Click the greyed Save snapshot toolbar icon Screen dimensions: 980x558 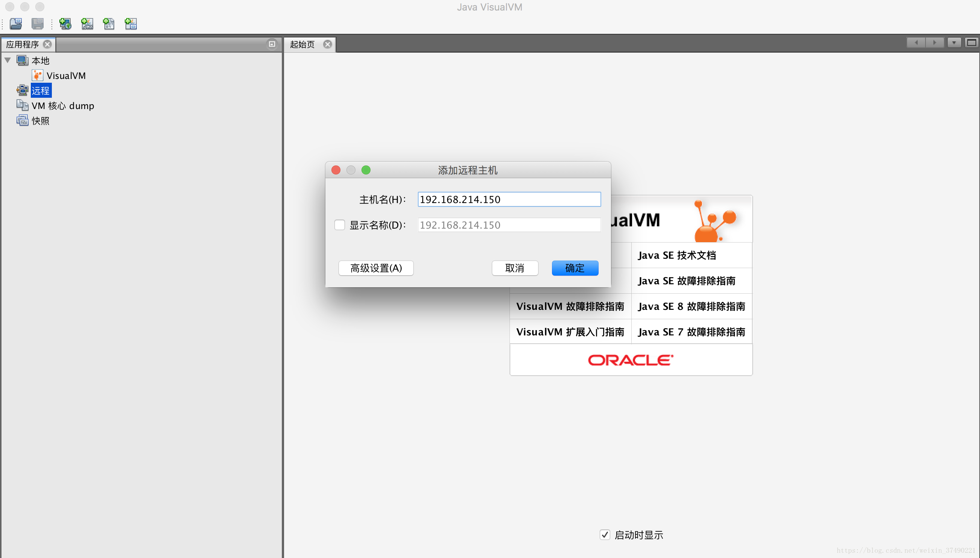38,24
